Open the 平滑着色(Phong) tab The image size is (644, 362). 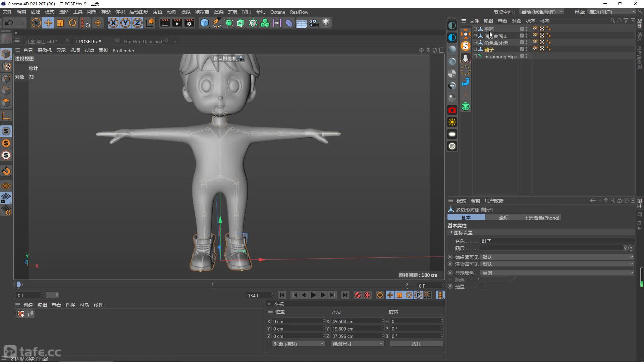tap(542, 218)
